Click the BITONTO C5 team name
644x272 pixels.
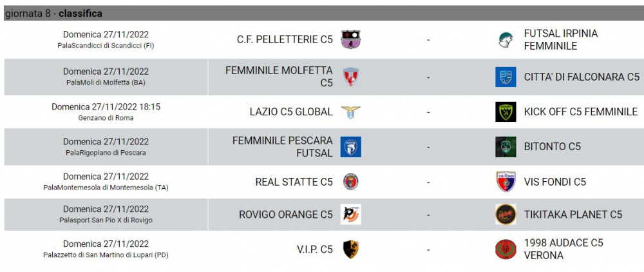point(553,147)
